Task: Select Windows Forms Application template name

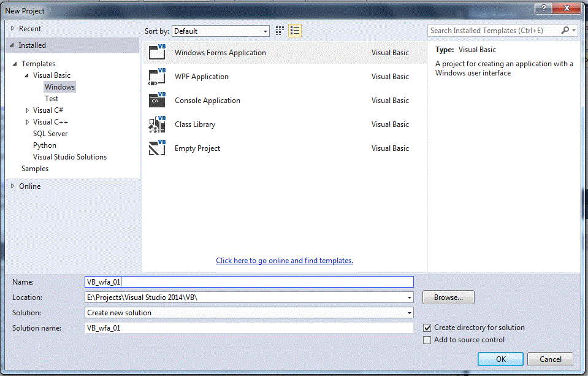Action: [220, 53]
